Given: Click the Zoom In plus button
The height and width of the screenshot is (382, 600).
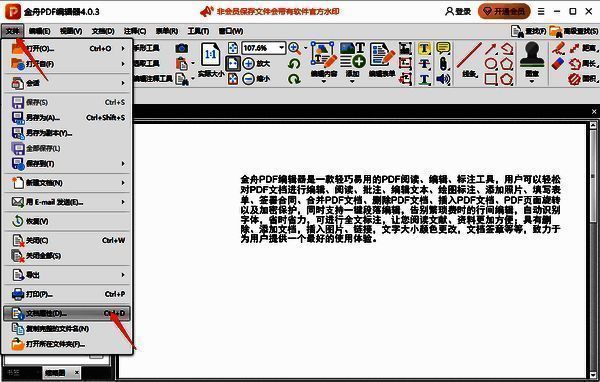Looking at the screenshot, I should [249, 64].
